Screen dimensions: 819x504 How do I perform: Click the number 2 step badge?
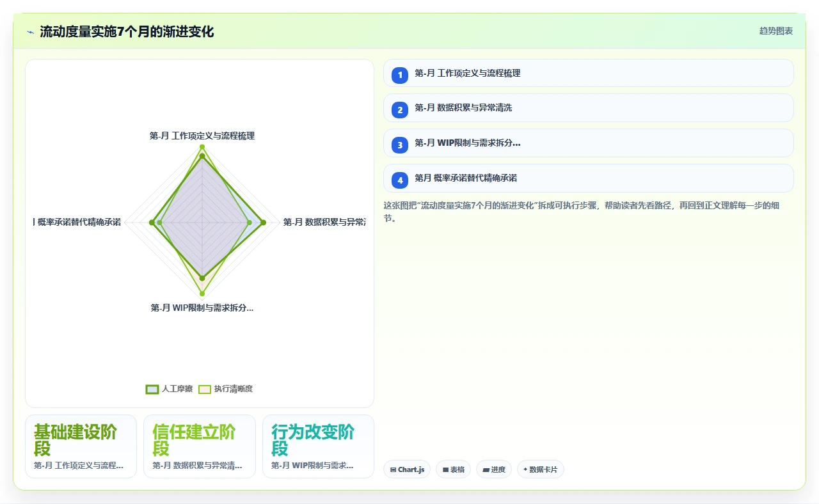(400, 110)
